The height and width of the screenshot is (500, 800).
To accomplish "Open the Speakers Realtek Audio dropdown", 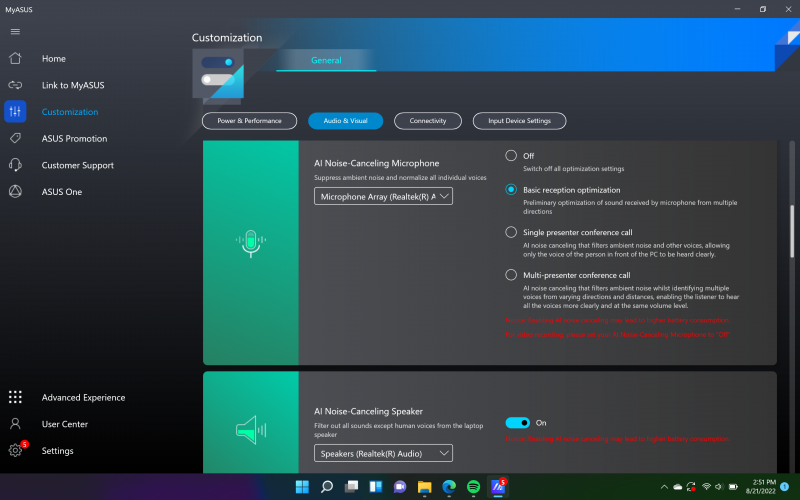I will click(x=383, y=453).
